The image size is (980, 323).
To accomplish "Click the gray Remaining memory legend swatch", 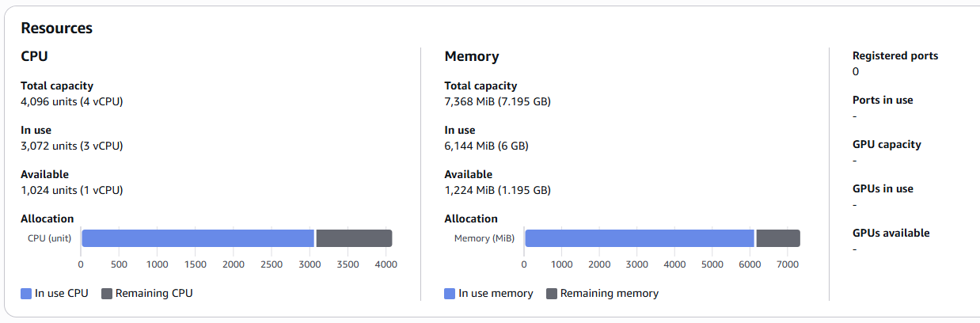I will coord(552,294).
